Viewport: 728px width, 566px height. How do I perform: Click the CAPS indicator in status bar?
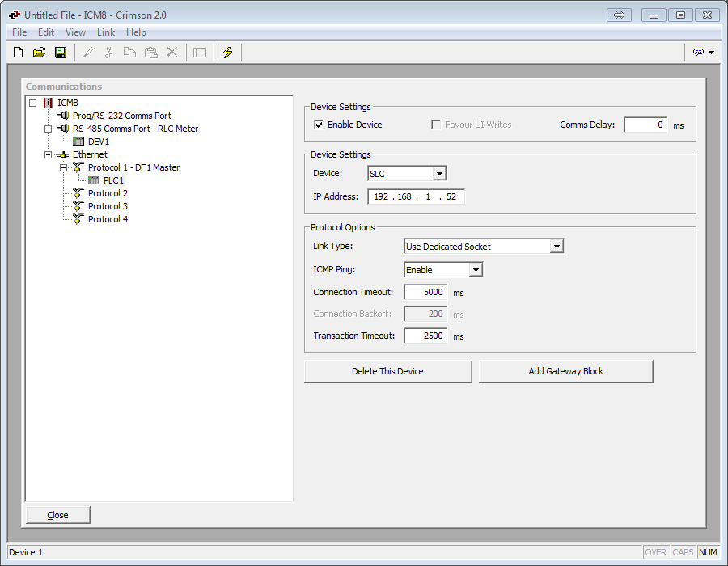[683, 552]
